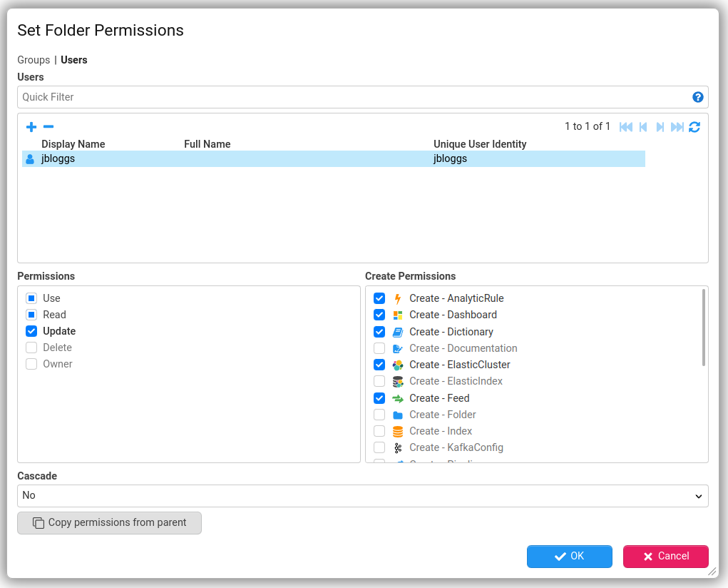Click the minus icon to remove user
Image resolution: width=728 pixels, height=588 pixels.
[48, 127]
